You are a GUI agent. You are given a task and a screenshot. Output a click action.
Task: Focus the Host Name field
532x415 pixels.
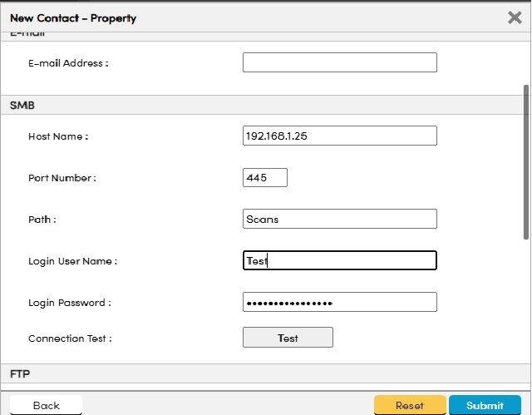pyautogui.click(x=339, y=136)
